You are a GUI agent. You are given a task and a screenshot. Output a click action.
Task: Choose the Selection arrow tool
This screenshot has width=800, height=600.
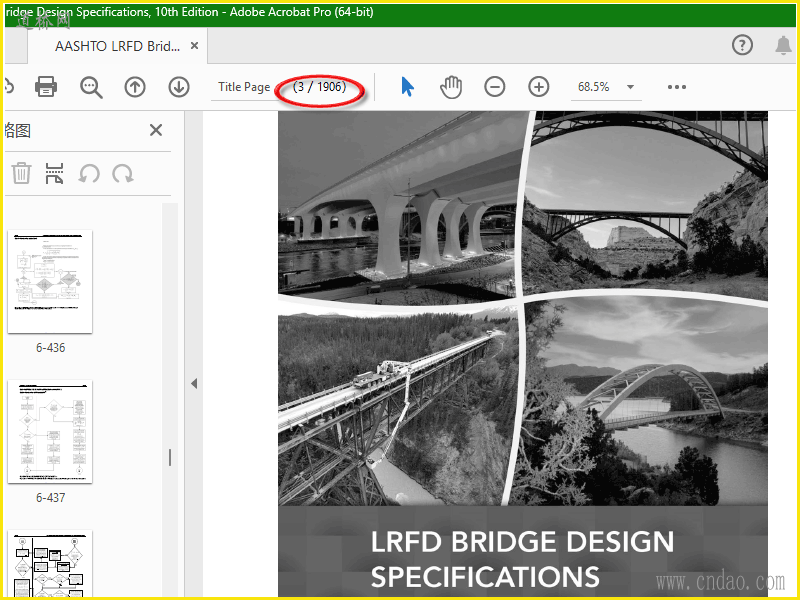pyautogui.click(x=407, y=87)
